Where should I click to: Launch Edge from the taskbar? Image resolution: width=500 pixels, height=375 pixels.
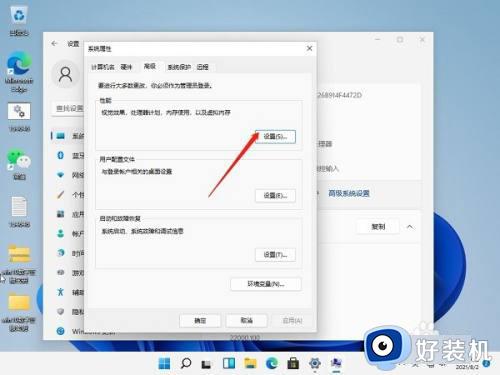click(x=272, y=363)
